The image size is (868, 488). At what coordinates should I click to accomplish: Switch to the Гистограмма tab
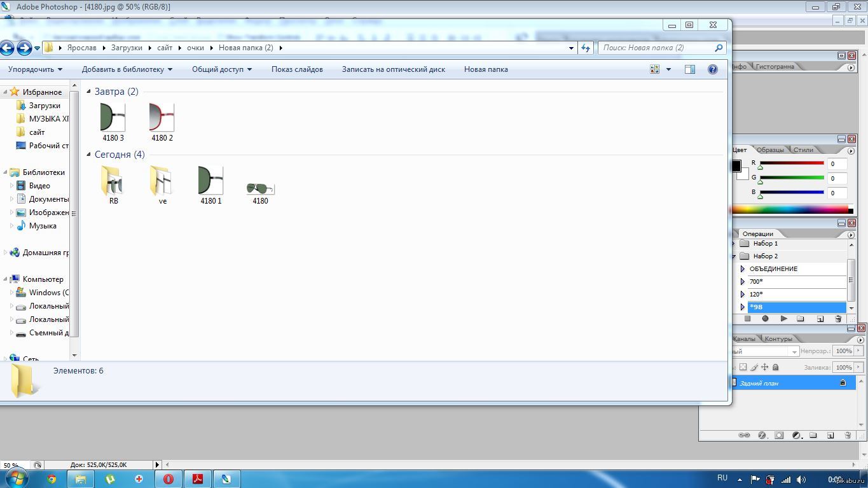[775, 66]
